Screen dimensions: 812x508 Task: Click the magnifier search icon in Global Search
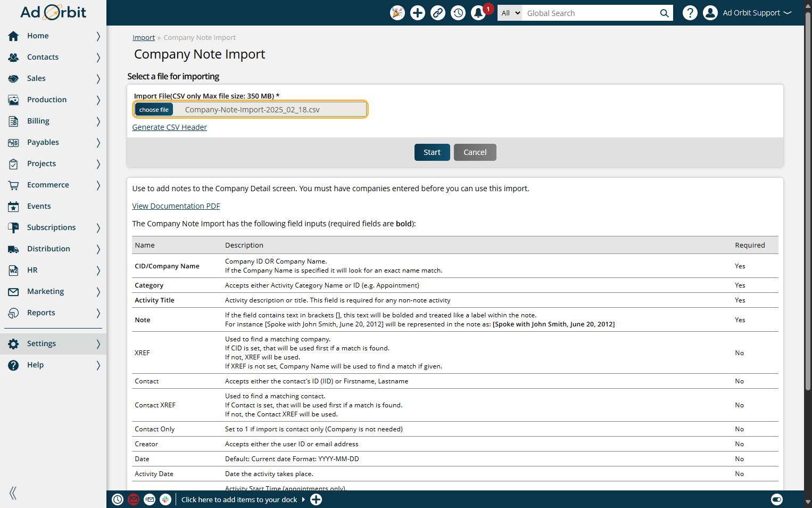(x=664, y=13)
